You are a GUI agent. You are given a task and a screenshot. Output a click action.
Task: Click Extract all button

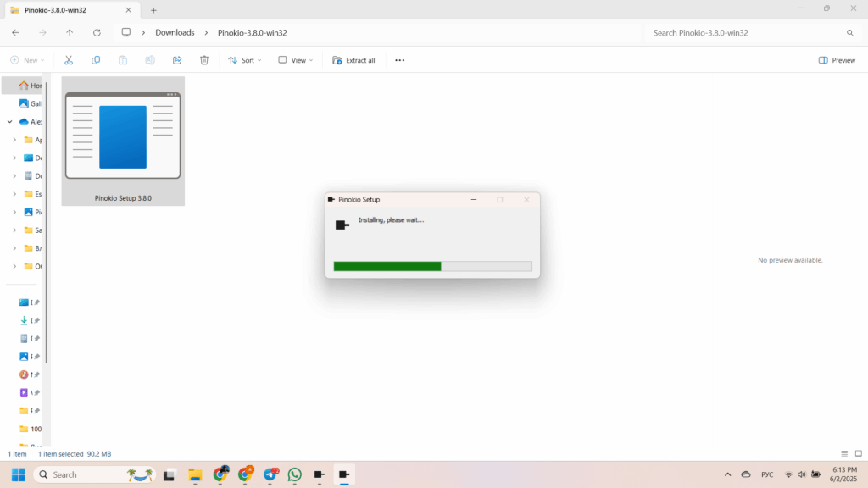click(353, 60)
